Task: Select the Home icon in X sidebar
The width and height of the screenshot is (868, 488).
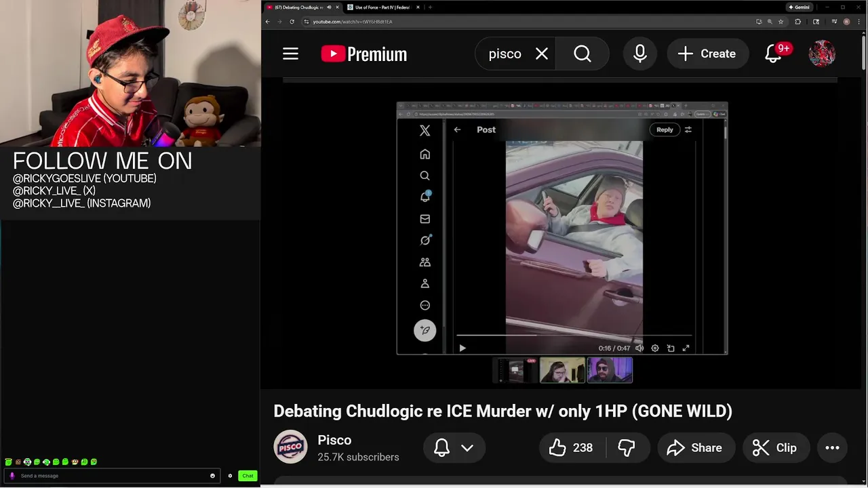Action: [425, 154]
